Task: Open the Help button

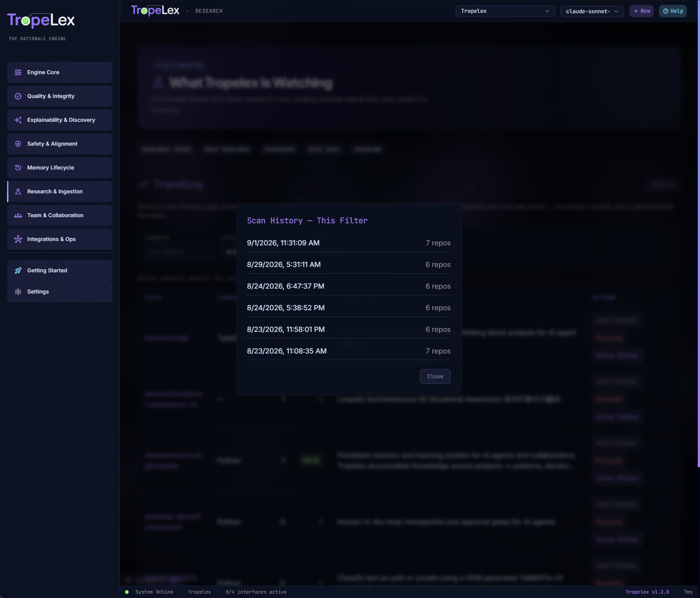Action: 673,11
